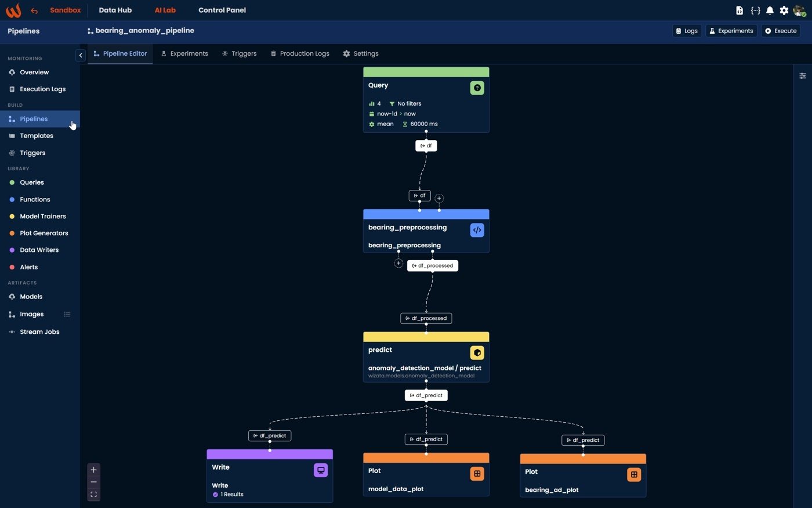
Task: Click the Execute button
Action: 781,31
